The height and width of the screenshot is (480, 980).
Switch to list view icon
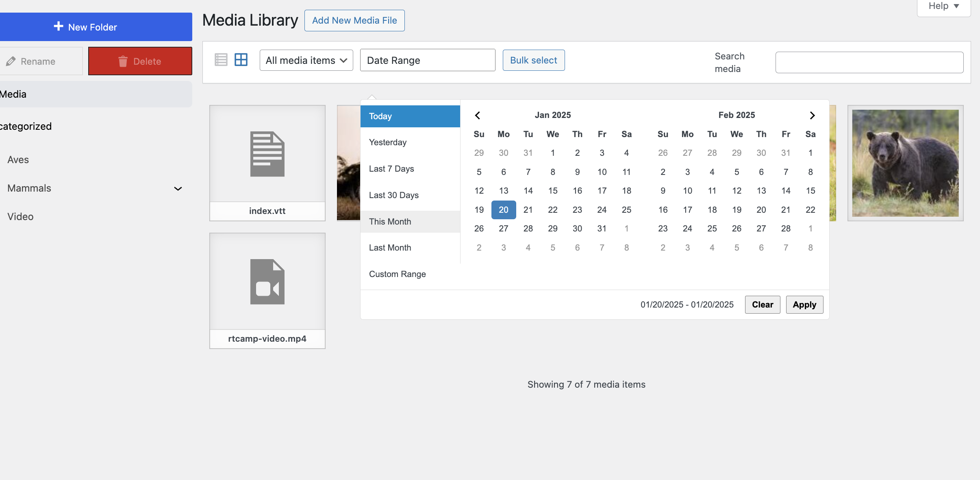pos(221,60)
